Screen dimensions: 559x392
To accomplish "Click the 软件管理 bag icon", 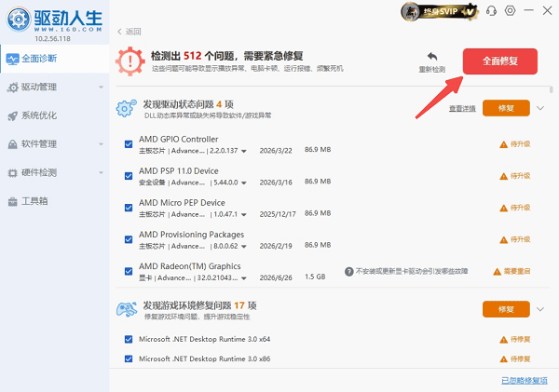I will (x=13, y=144).
